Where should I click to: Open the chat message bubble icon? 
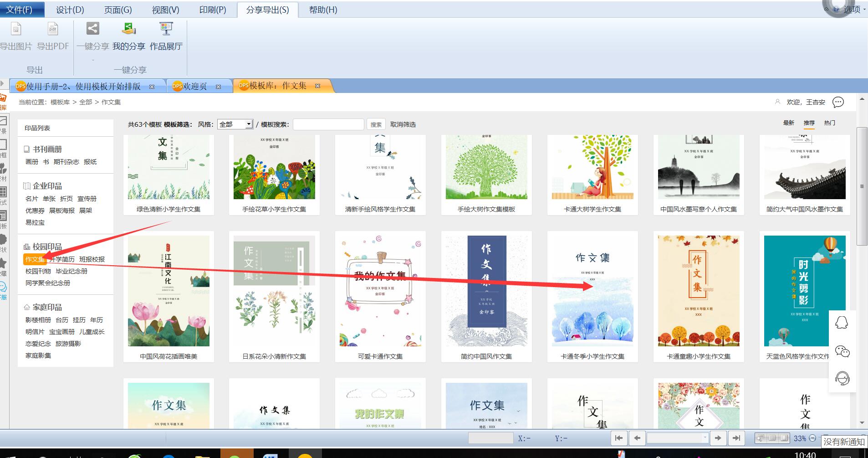click(x=838, y=102)
